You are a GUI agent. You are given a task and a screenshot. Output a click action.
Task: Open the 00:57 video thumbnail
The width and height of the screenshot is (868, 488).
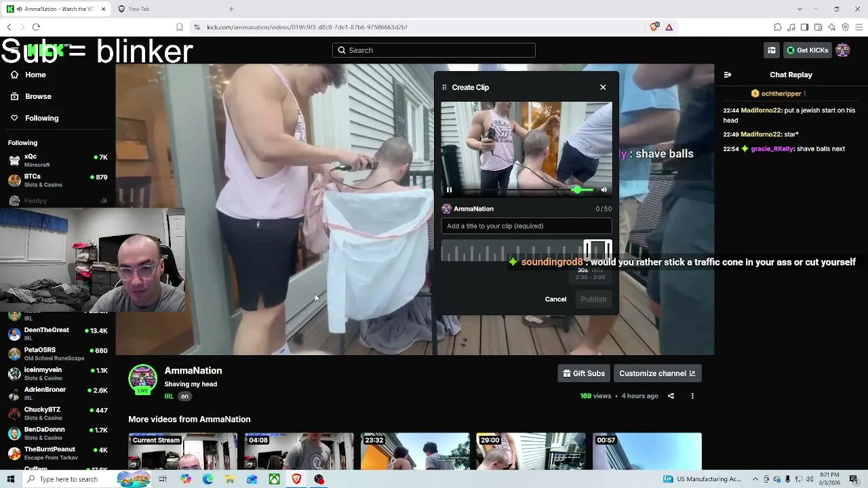tap(647, 451)
